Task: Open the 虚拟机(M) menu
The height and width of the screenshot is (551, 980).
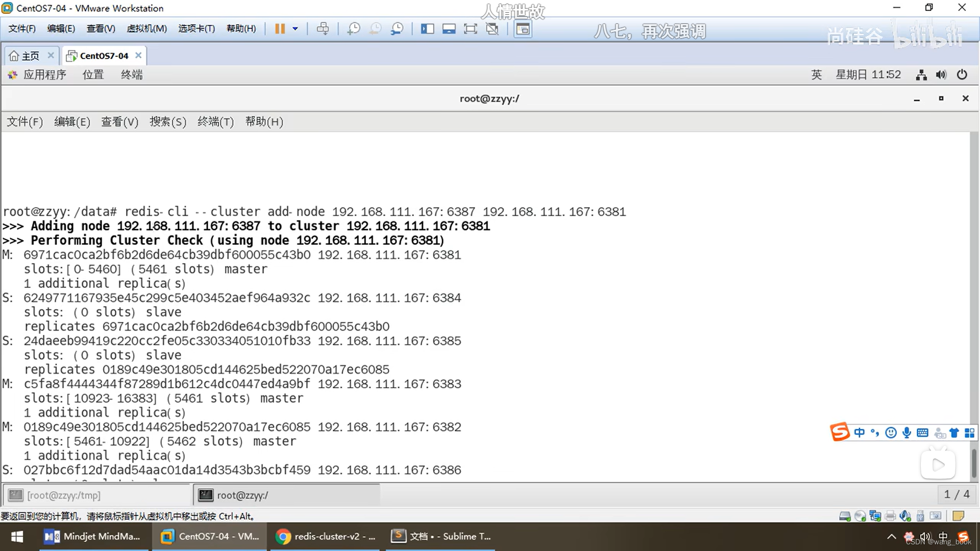Action: [146, 29]
